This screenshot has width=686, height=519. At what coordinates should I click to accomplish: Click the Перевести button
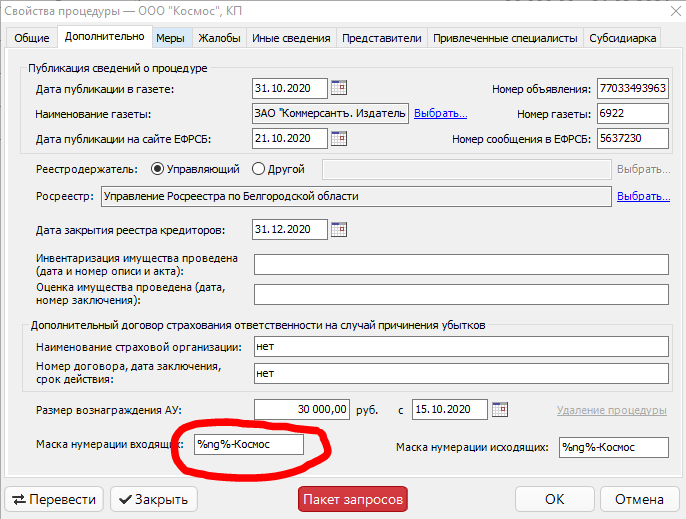coord(54,499)
